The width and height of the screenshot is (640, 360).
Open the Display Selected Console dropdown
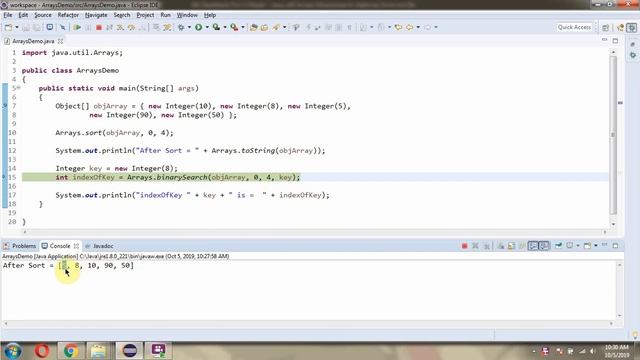pyautogui.click(x=578, y=246)
